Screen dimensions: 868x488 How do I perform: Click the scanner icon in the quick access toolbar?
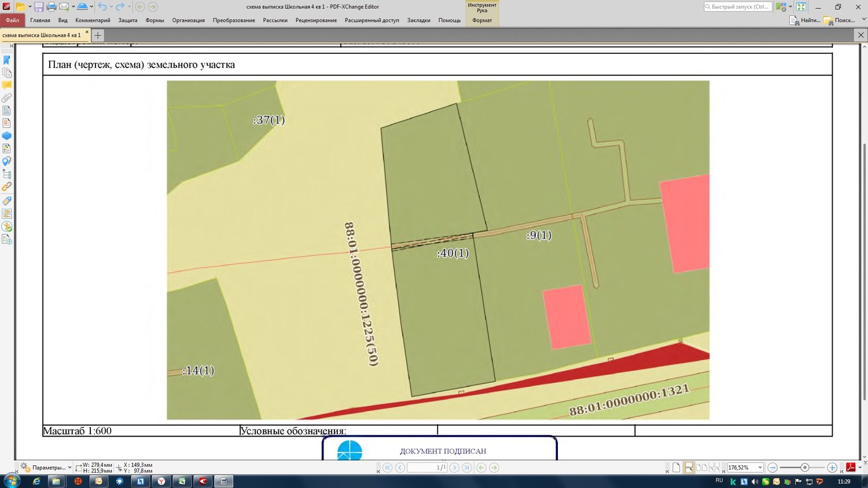(82, 7)
